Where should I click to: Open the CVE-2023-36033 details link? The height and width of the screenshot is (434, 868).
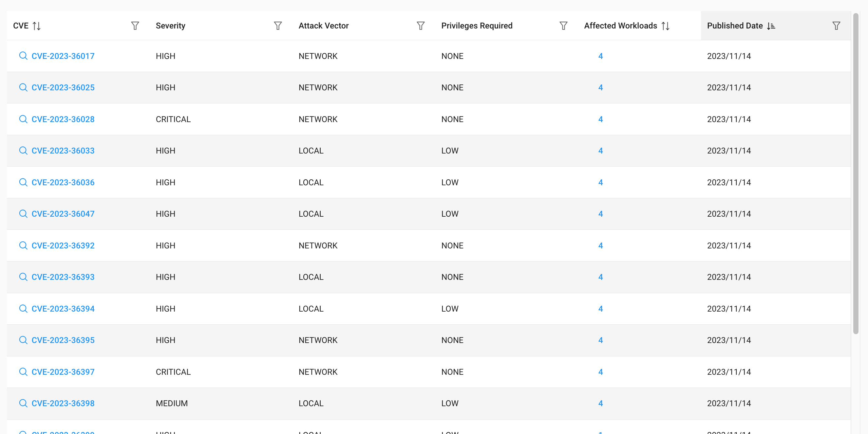(63, 151)
